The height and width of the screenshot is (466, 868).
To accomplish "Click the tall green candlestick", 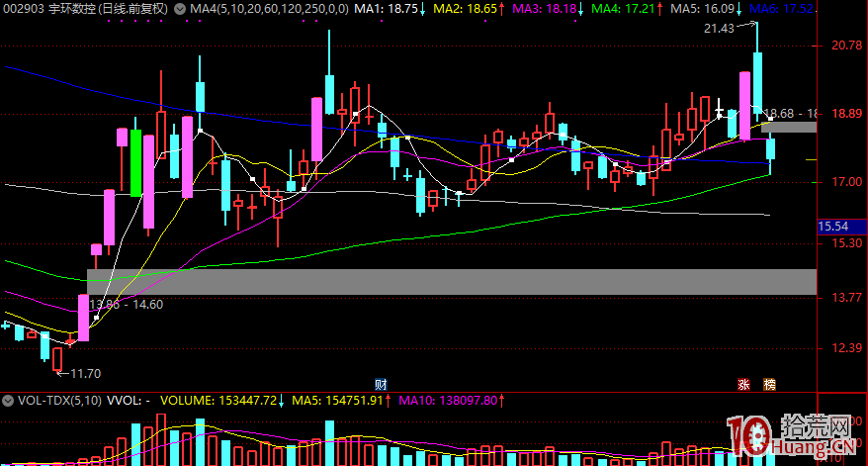I will click(x=135, y=162).
